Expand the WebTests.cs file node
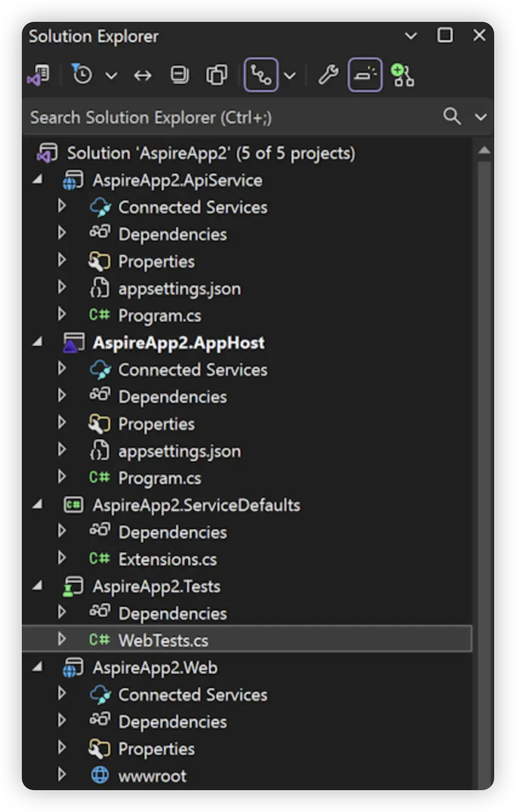 tap(61, 640)
